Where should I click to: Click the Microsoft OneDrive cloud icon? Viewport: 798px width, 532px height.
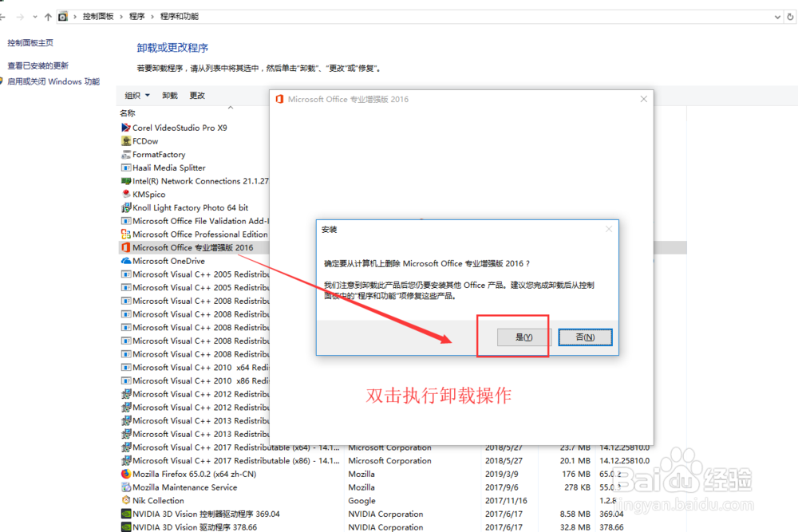[x=126, y=261]
